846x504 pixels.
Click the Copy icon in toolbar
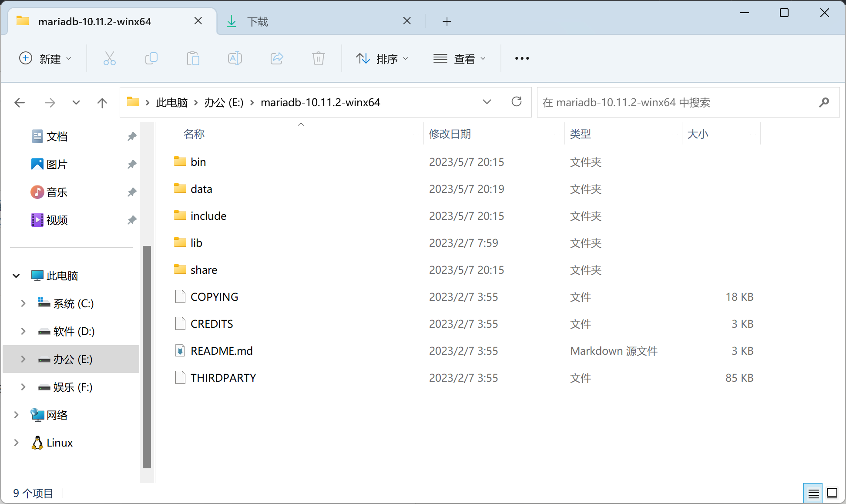click(x=151, y=58)
